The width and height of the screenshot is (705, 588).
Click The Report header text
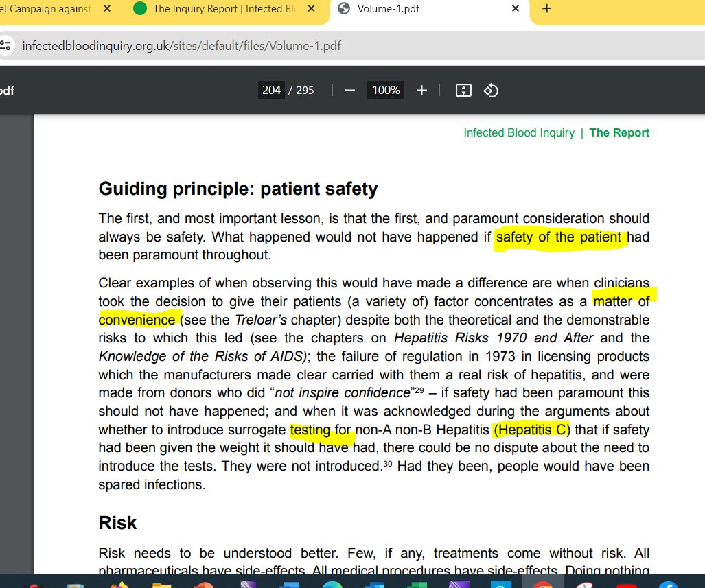click(619, 132)
